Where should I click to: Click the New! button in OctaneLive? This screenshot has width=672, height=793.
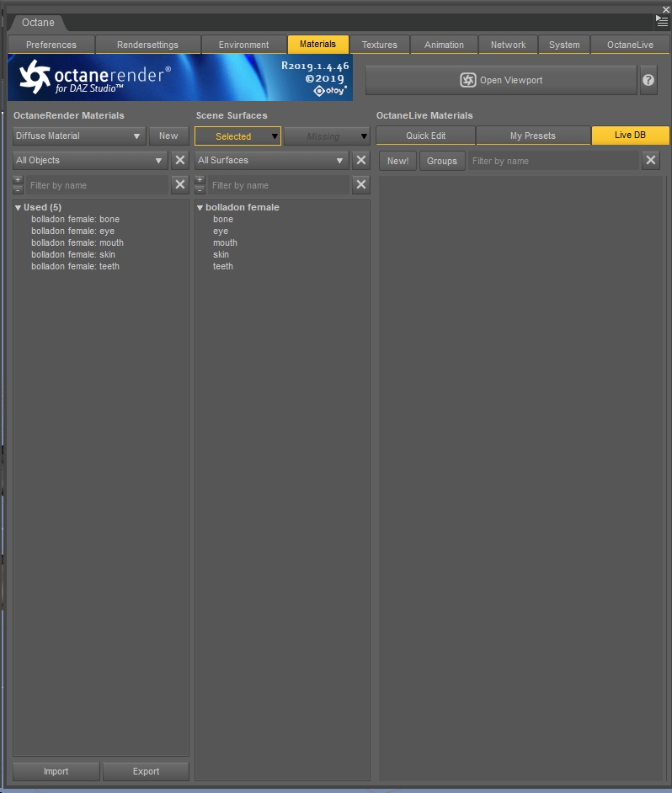pyautogui.click(x=397, y=161)
